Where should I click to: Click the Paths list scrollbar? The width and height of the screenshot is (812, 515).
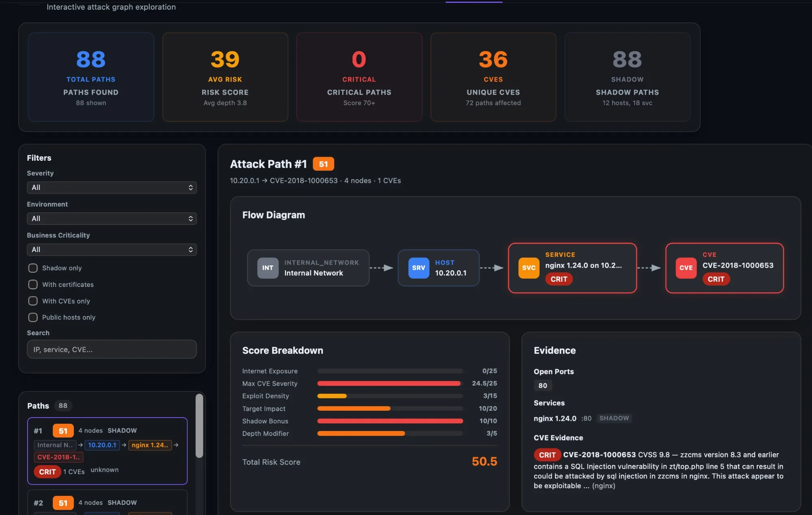click(199, 426)
